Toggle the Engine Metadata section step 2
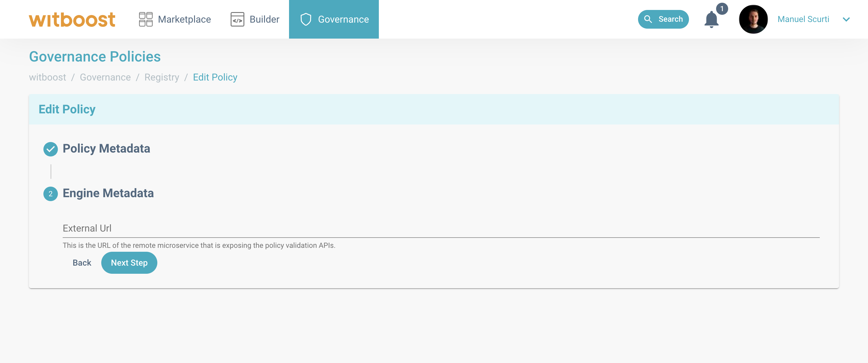The image size is (868, 363). click(x=108, y=193)
